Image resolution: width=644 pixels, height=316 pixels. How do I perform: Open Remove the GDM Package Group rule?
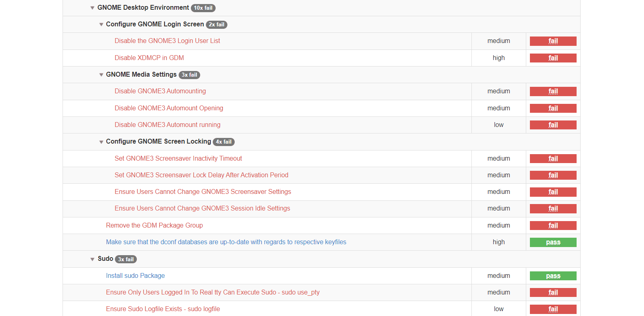(x=154, y=226)
